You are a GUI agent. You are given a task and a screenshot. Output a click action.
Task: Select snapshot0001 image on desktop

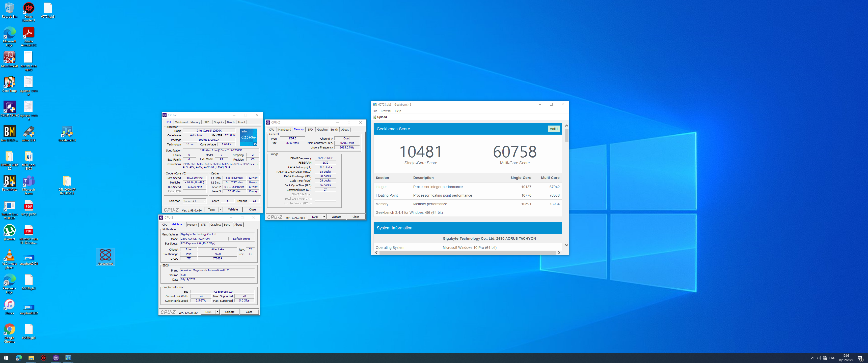point(29,259)
